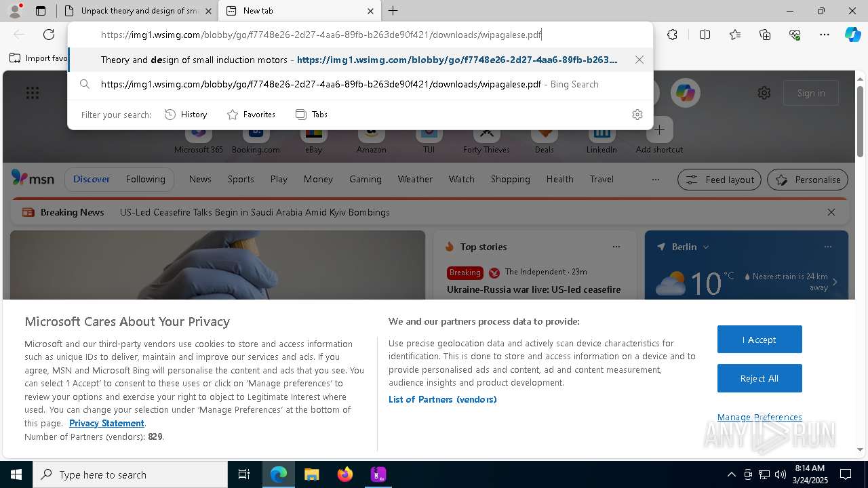
Task: Show hidden system tray icons
Action: (731, 474)
